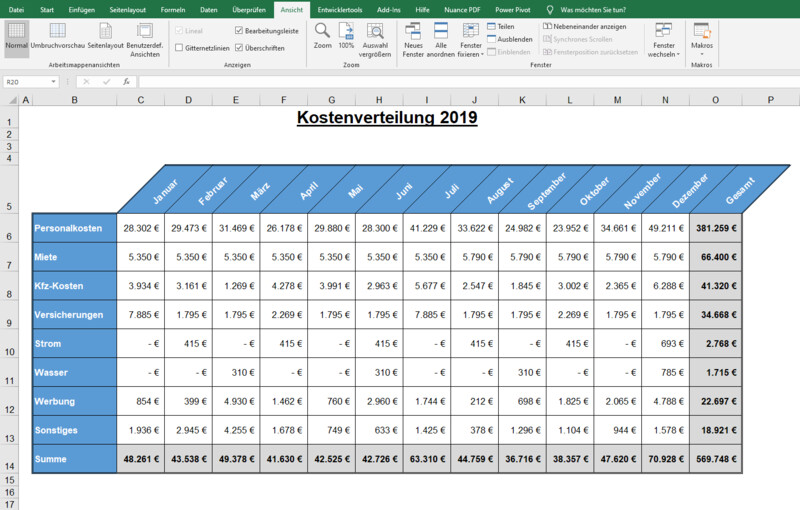The width and height of the screenshot is (800, 510).
Task: Select row 6 header
Action: 9,228
